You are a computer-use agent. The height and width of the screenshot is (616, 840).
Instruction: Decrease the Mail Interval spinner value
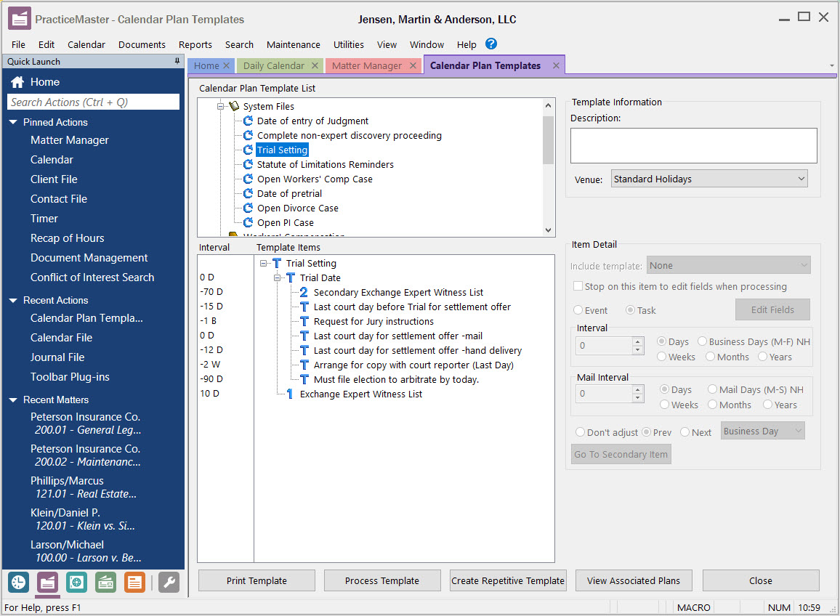[637, 398]
